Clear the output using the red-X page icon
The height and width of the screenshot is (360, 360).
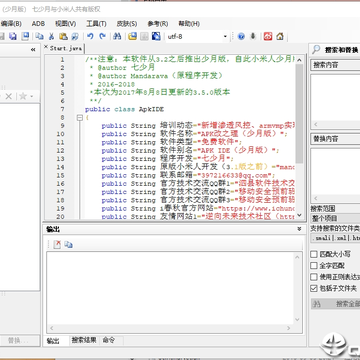click(x=57, y=244)
